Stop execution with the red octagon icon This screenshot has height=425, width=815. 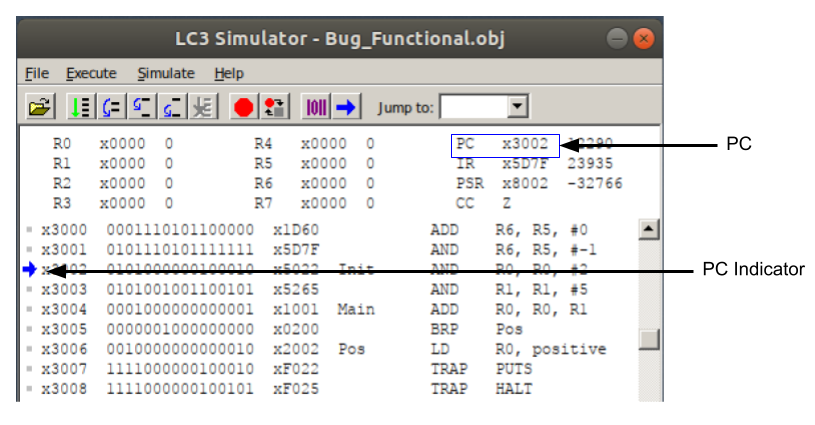click(243, 107)
